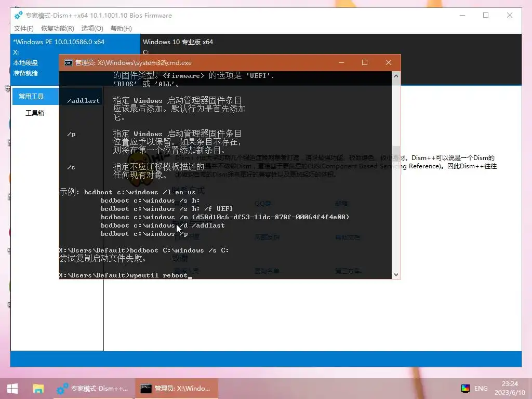This screenshot has height=399, width=532.
Task: Click the console scrollbar down arrow
Action: [x=396, y=274]
